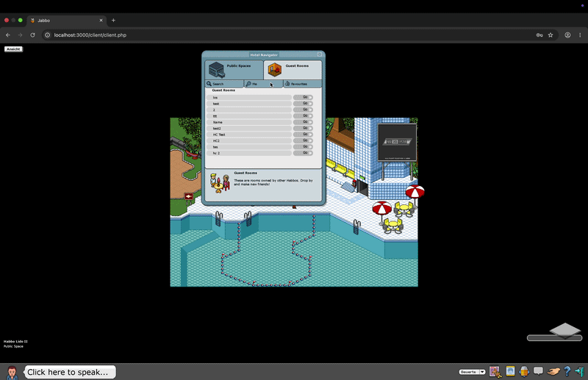This screenshot has width=588, height=380.
Task: Click the browser forward arrow
Action: (x=21, y=35)
